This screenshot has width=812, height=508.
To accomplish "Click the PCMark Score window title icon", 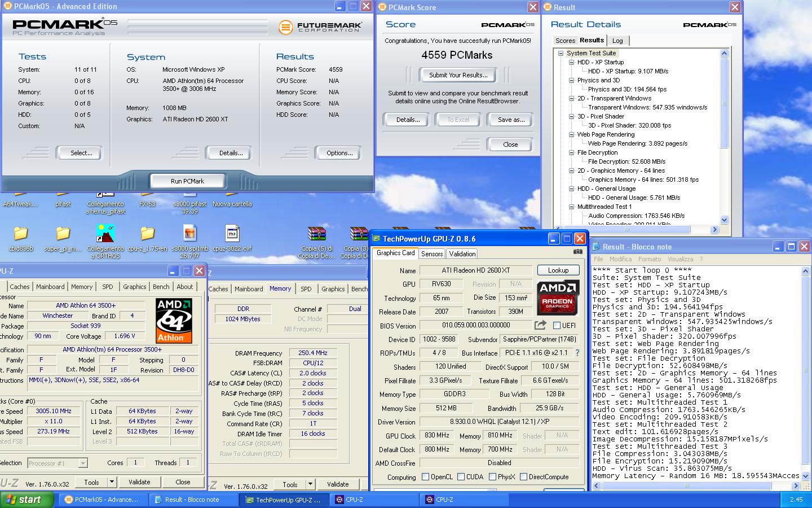I will [x=382, y=7].
